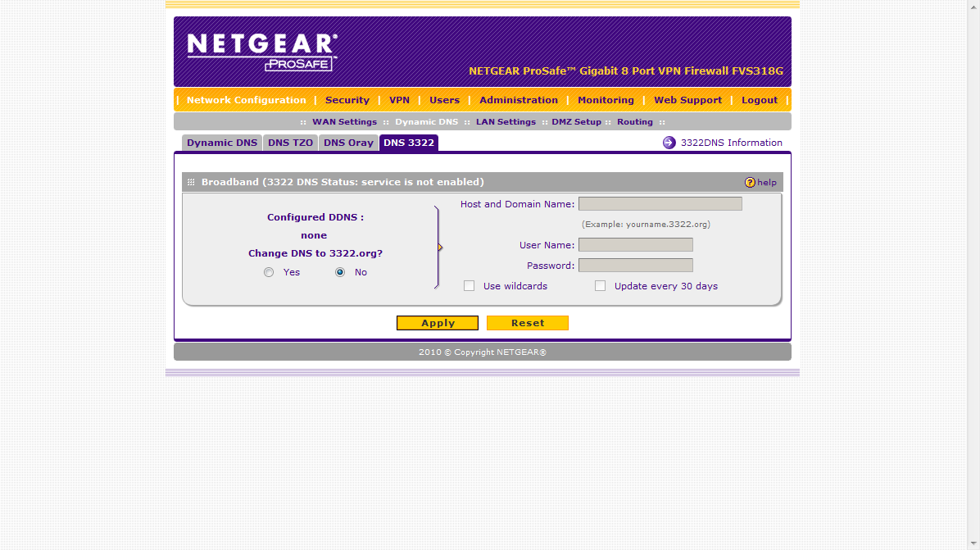This screenshot has height=550, width=980.
Task: Switch to the DNS TZO tab
Action: tap(291, 143)
